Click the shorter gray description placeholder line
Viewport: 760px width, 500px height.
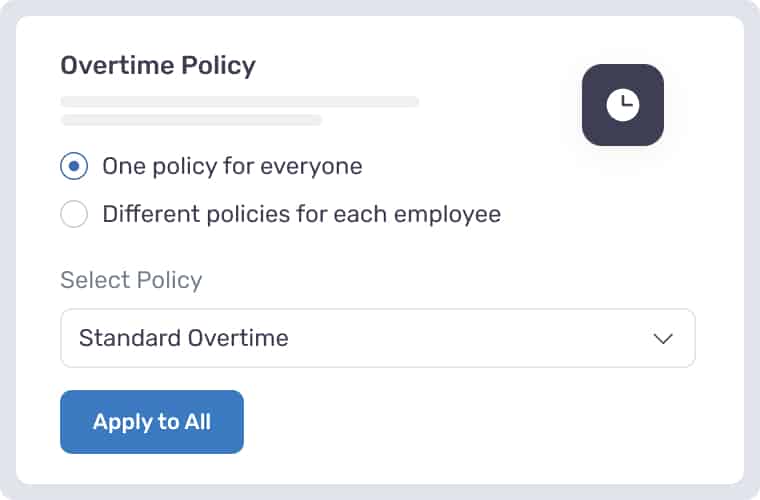[x=191, y=120]
